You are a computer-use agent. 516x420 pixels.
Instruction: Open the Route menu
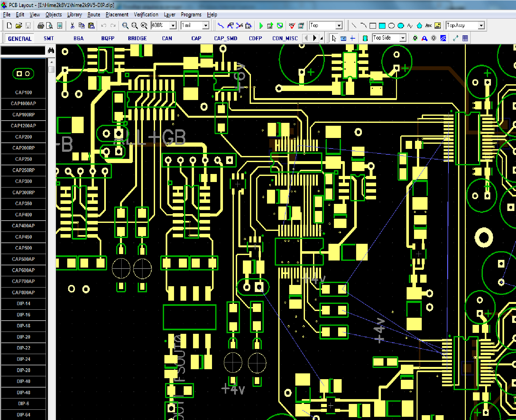tap(94, 14)
